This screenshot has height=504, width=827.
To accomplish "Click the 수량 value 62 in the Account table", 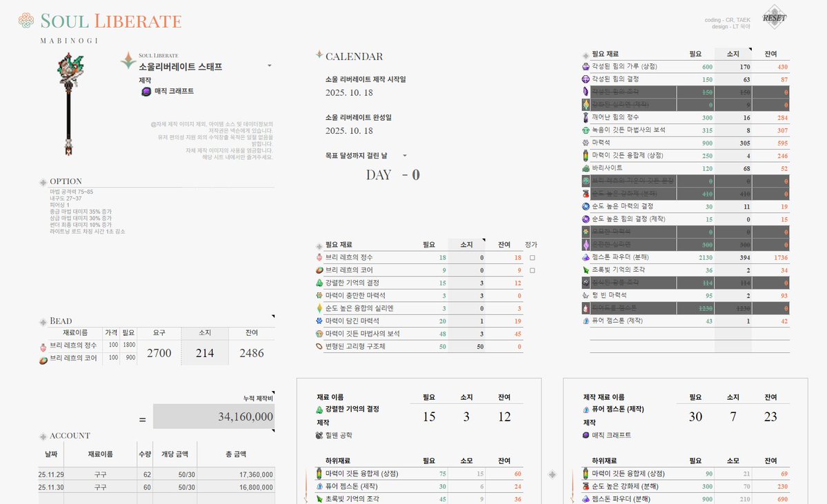I will [147, 474].
